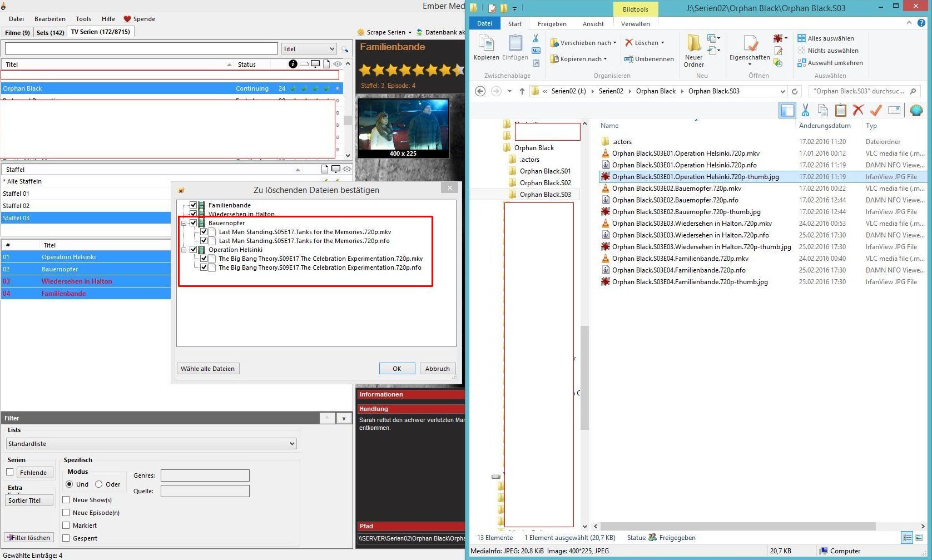Screen dimensions: 932x560
Task: Click the history icon in ribbon Öffnen group
Action: pyautogui.click(x=779, y=63)
